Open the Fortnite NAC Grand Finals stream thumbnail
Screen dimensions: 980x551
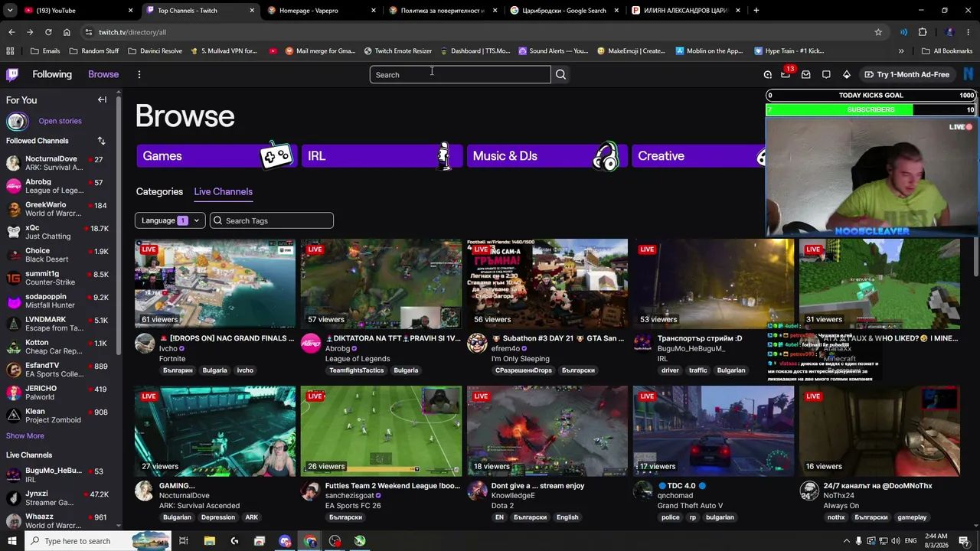[215, 284]
